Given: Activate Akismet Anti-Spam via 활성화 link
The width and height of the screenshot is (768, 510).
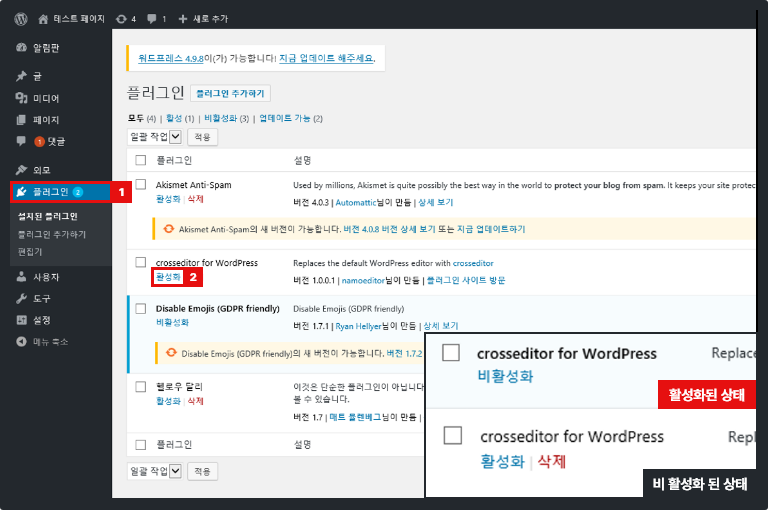Looking at the screenshot, I should pos(168,199).
